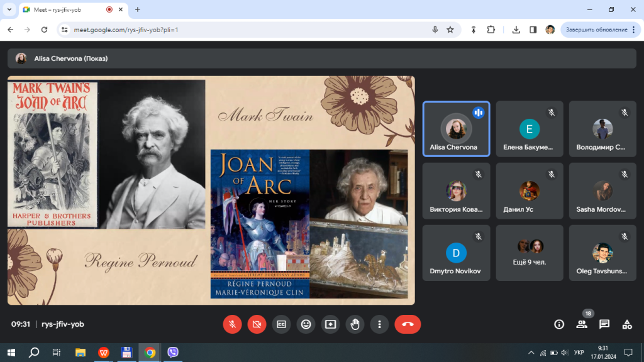The image size is (644, 362).
Task: Open the floppy-disk app on taskbar
Action: (x=126, y=353)
